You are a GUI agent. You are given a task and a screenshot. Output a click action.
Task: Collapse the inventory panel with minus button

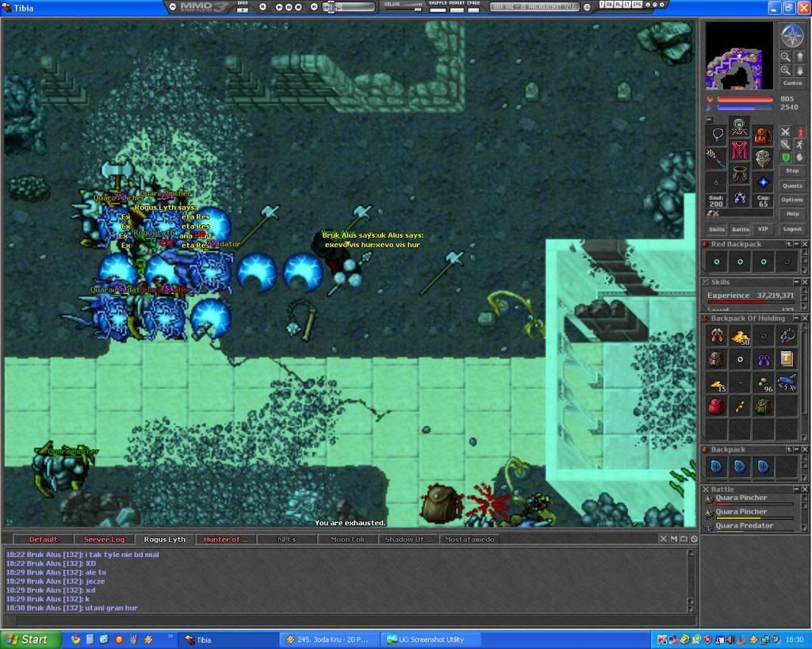click(709, 120)
